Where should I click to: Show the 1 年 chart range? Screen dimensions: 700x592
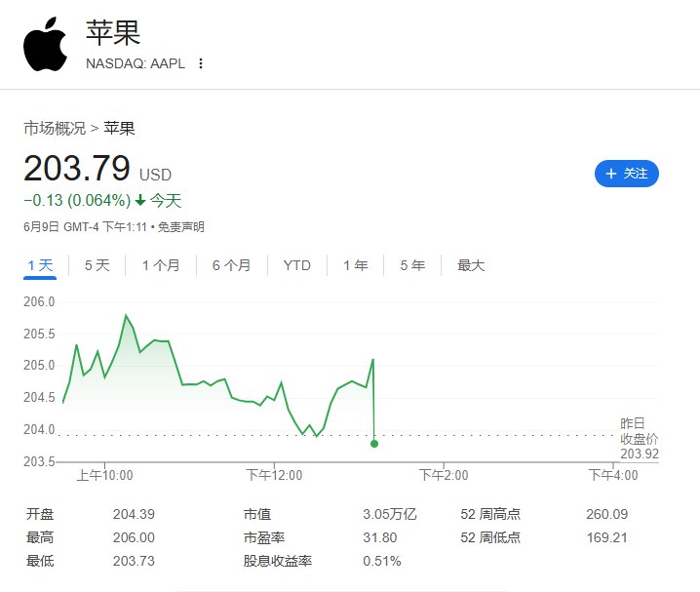355,265
